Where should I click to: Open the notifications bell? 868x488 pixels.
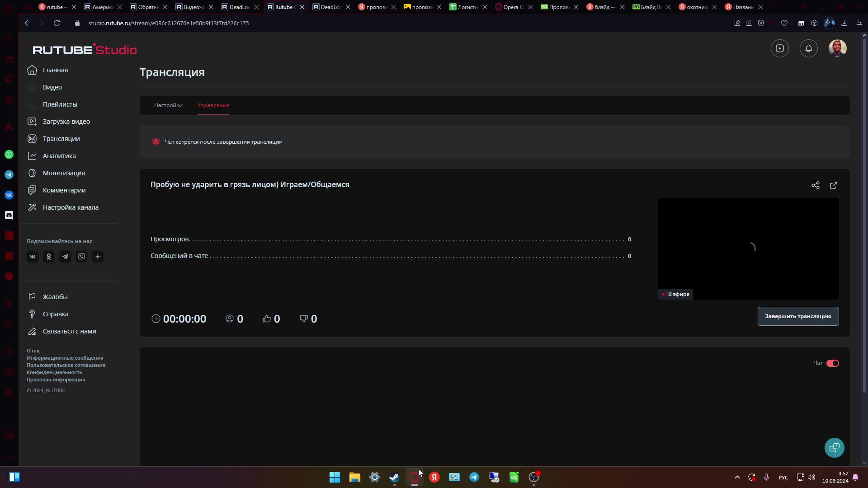(x=808, y=48)
